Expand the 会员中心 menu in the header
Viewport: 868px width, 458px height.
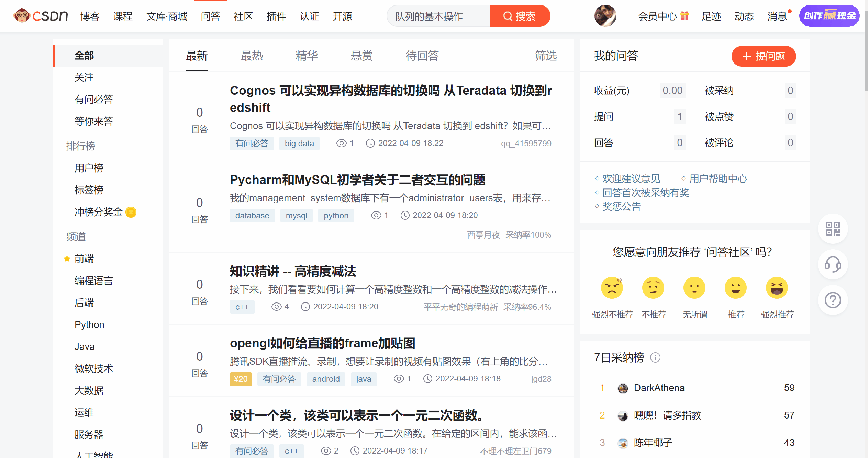point(657,16)
